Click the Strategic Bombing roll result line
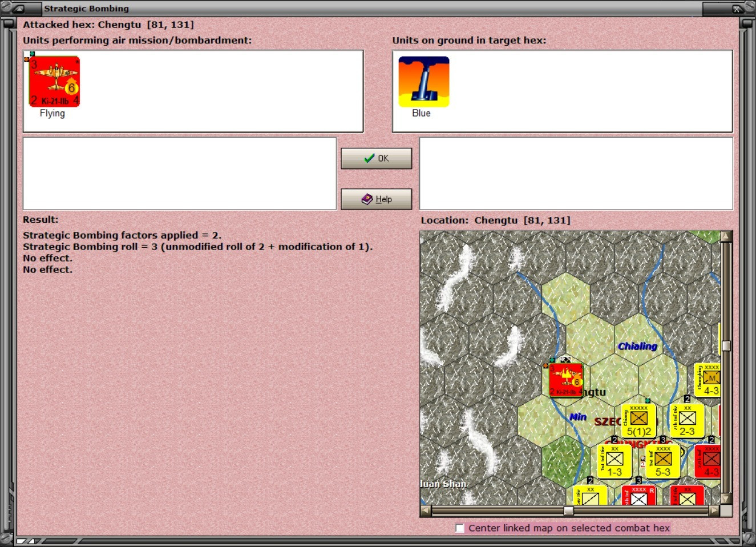Screen dimensions: 756x547 tap(197, 247)
